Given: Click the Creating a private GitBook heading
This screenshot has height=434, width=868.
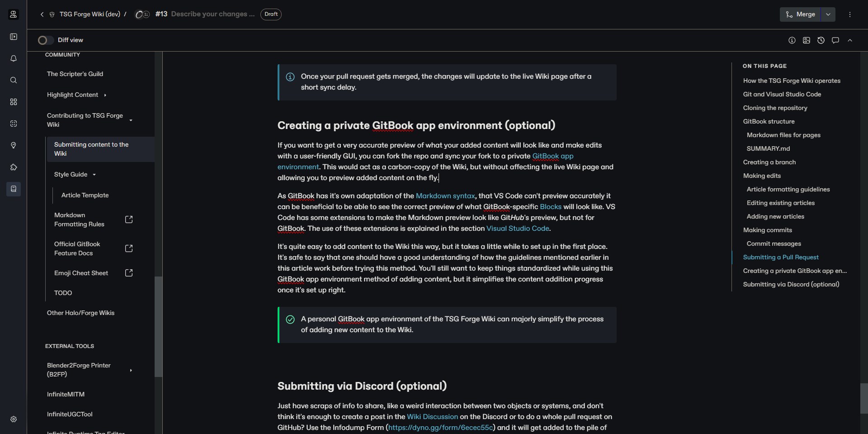Looking at the screenshot, I should click(416, 126).
